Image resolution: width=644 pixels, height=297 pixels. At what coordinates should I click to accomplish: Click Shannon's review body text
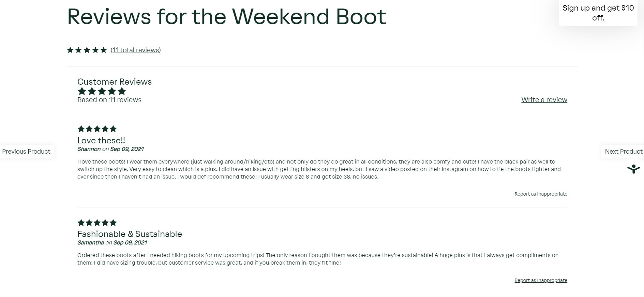(x=319, y=169)
